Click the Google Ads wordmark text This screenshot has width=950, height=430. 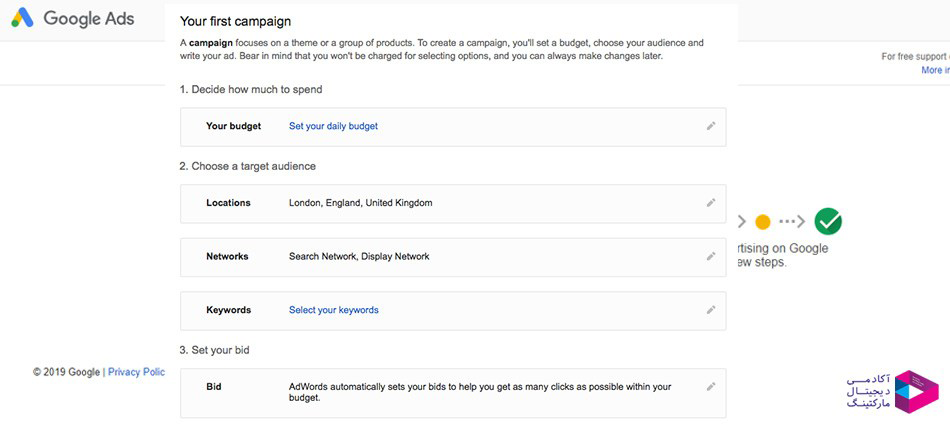point(88,19)
